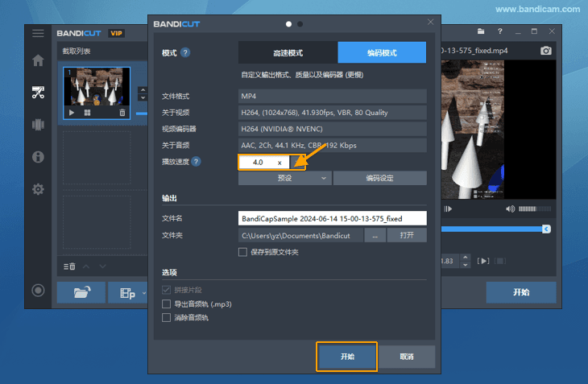Click the output folder path field
Viewport: 588px width, 384px height.
[300, 235]
